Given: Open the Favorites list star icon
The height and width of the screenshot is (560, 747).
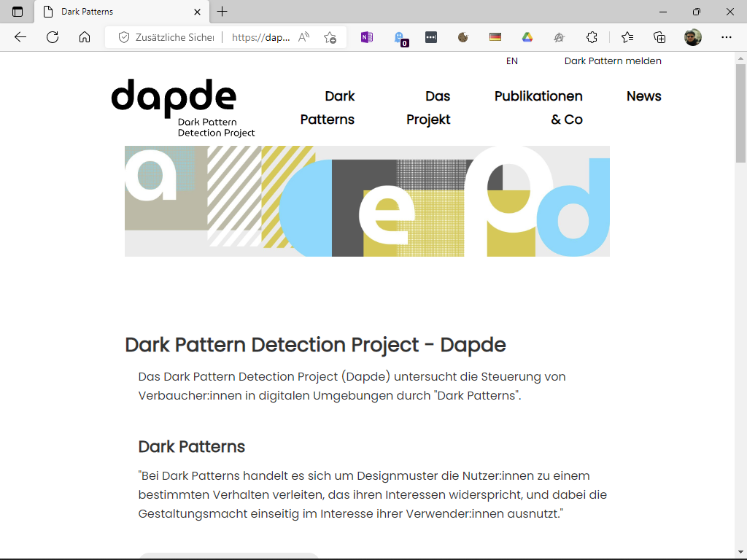Looking at the screenshot, I should tap(627, 36).
